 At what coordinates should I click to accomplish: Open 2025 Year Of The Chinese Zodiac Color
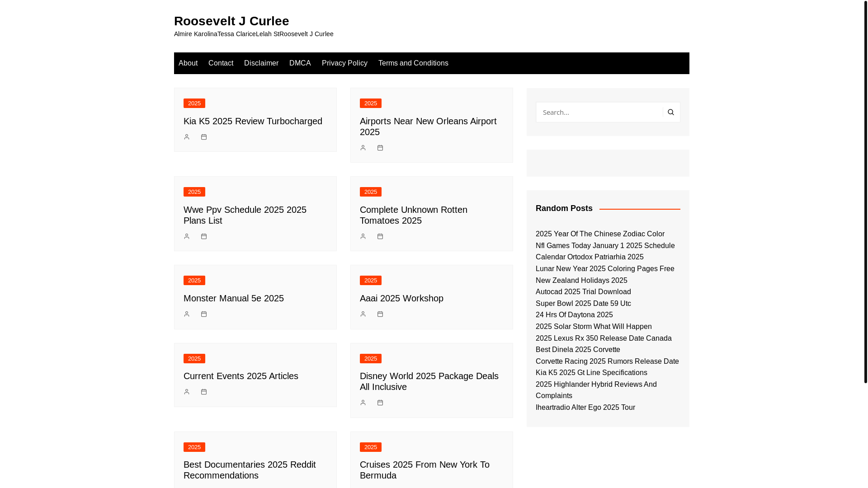pos(600,234)
